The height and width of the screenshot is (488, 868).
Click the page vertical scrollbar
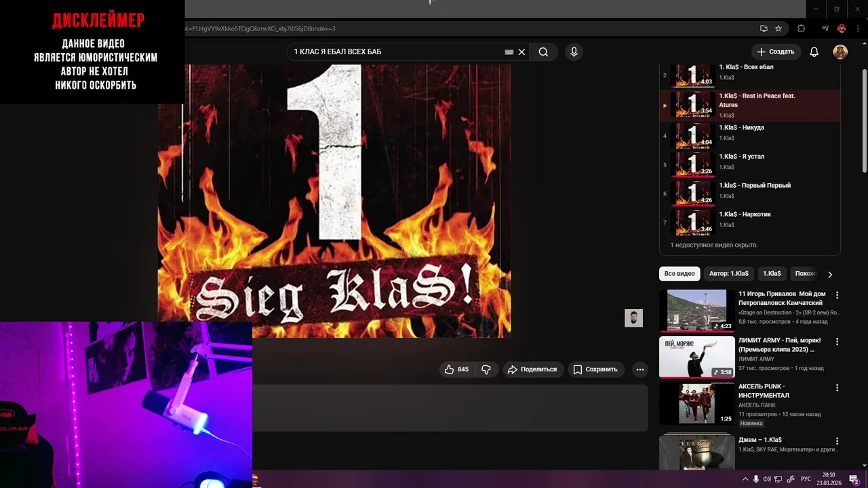[x=864, y=122]
